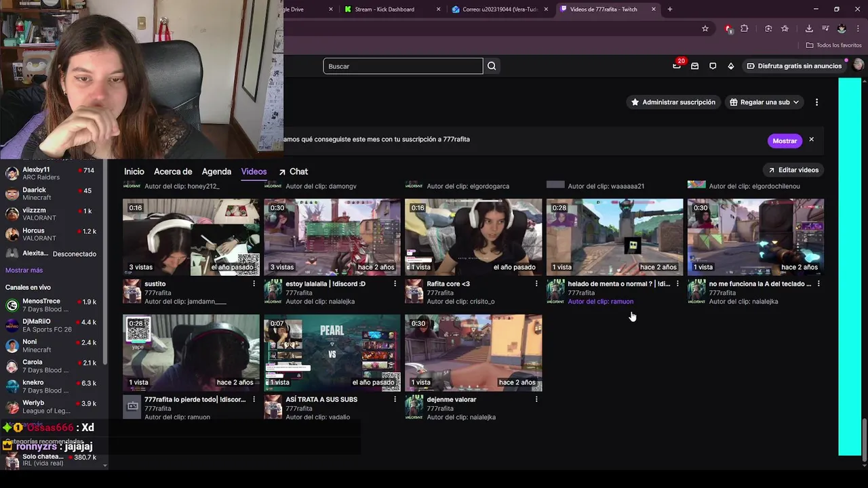Open the user profile avatar menu
The height and width of the screenshot is (488, 868).
858,65
